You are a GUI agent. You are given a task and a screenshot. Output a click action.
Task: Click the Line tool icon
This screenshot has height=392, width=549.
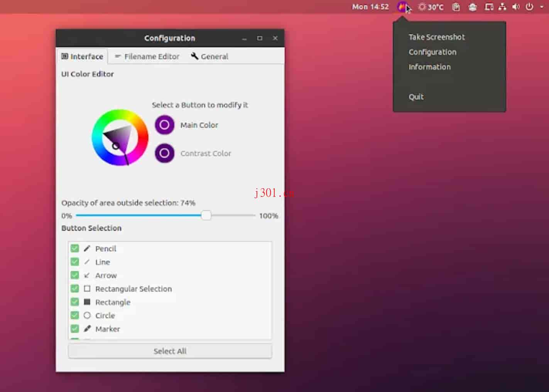[87, 262]
